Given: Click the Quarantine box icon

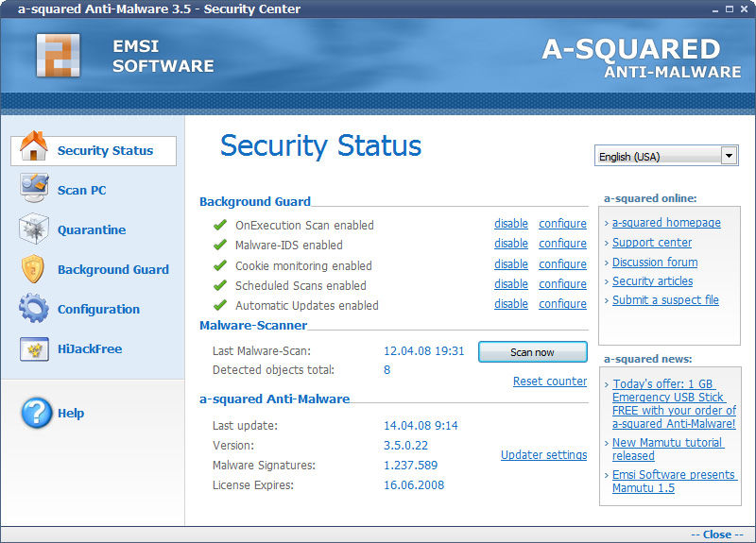Looking at the screenshot, I should [x=34, y=229].
